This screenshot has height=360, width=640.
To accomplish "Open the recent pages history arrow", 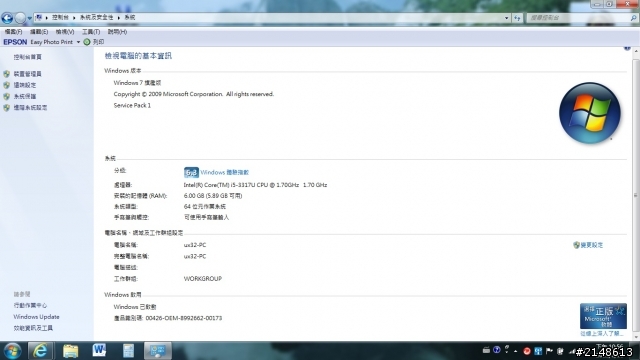I will pos(29,18).
